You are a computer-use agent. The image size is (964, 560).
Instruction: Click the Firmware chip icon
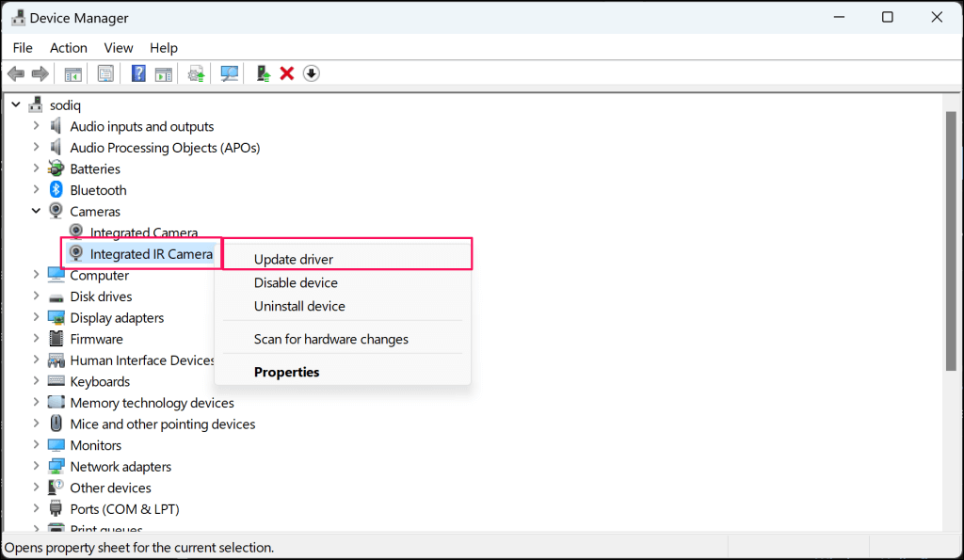coord(56,339)
